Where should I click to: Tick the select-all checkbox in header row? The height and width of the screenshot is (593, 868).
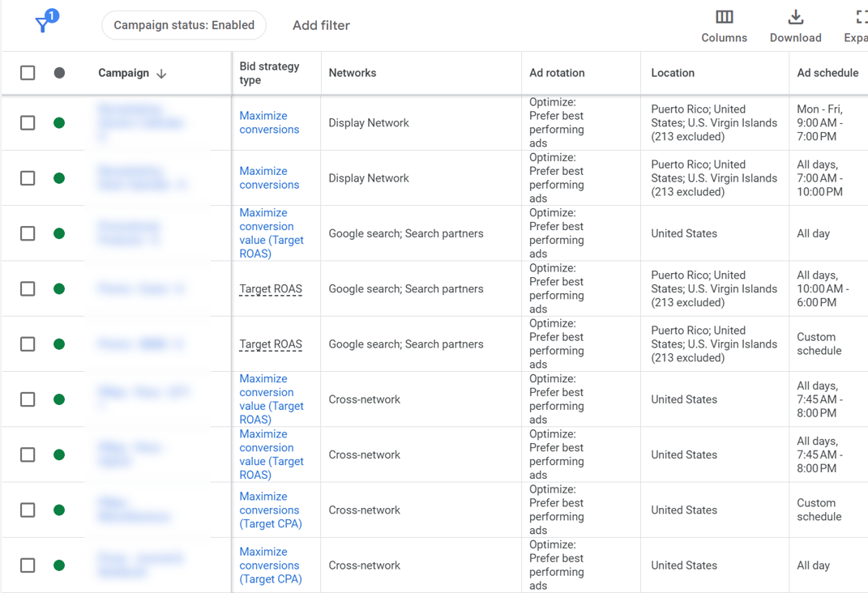[x=28, y=73]
